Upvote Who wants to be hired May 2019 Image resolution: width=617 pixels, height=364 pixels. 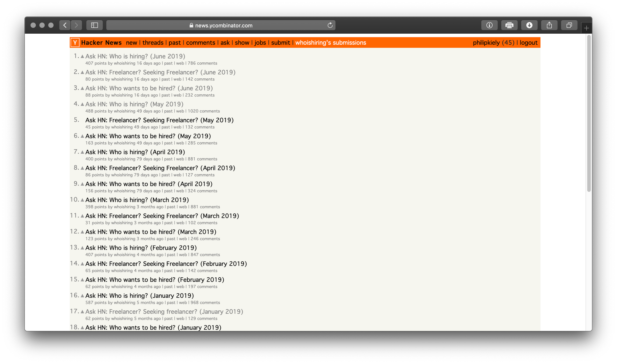click(82, 136)
